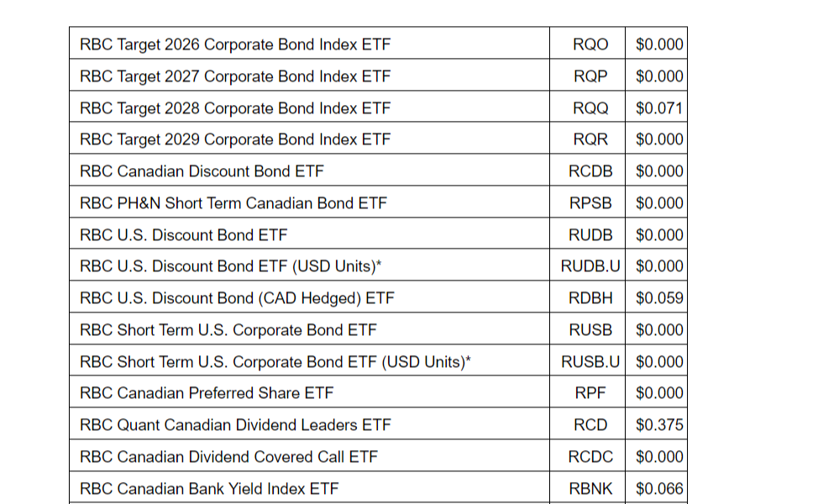This screenshot has width=839, height=504.
Task: Click the $0.059 amount for RDBH
Action: click(x=659, y=298)
